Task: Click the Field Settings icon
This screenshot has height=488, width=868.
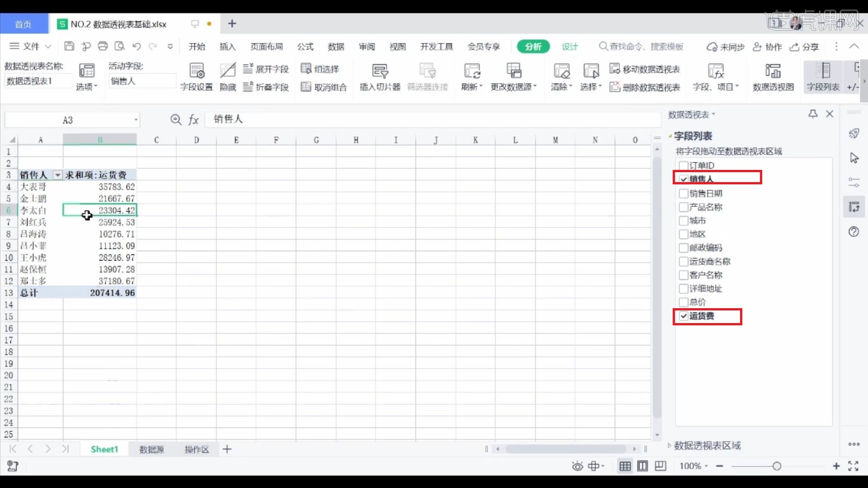Action: click(197, 71)
